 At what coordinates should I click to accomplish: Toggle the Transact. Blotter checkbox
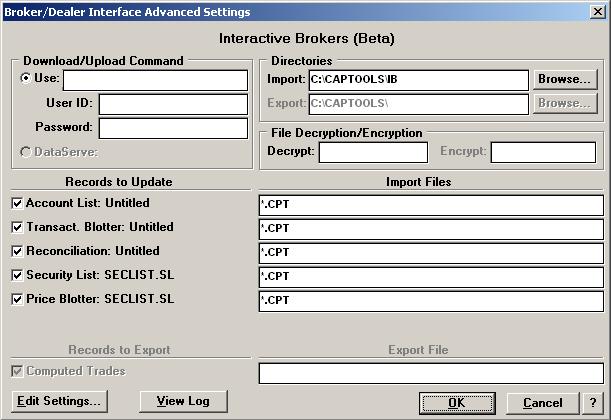[17, 227]
